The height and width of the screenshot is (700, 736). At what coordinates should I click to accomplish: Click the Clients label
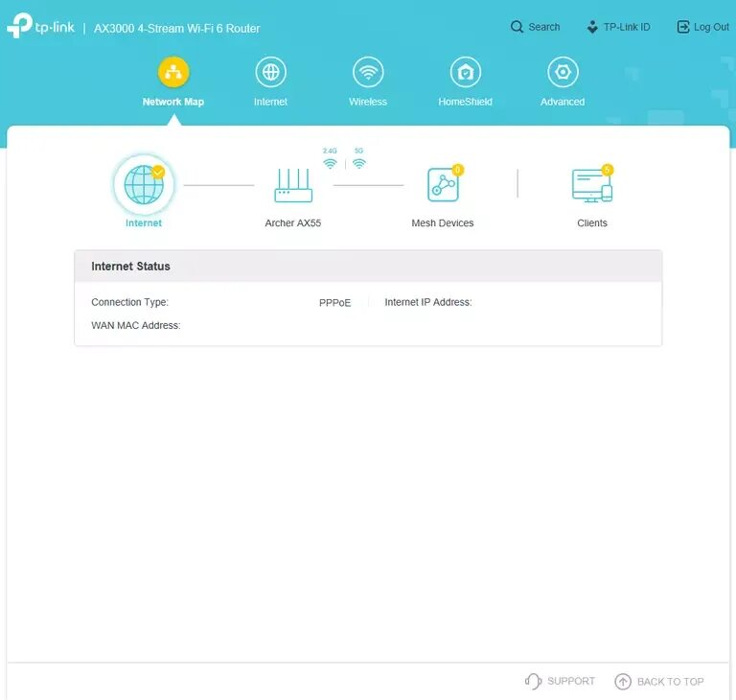[592, 223]
